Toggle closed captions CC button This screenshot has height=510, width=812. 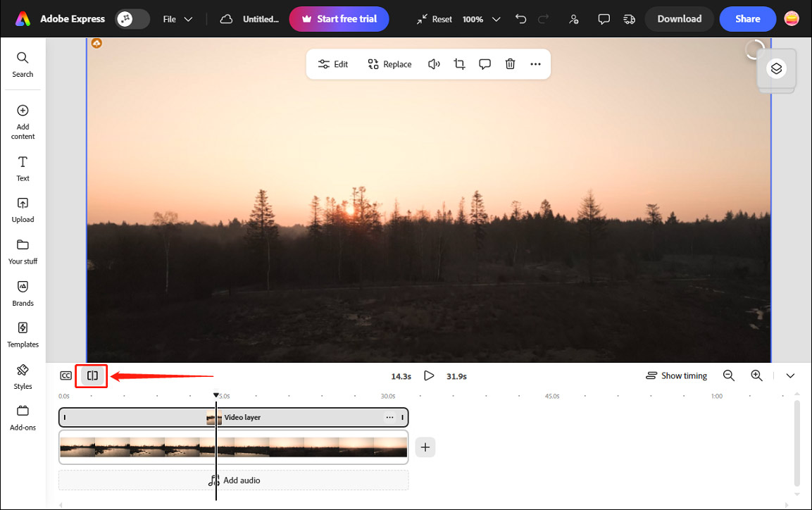tap(65, 376)
